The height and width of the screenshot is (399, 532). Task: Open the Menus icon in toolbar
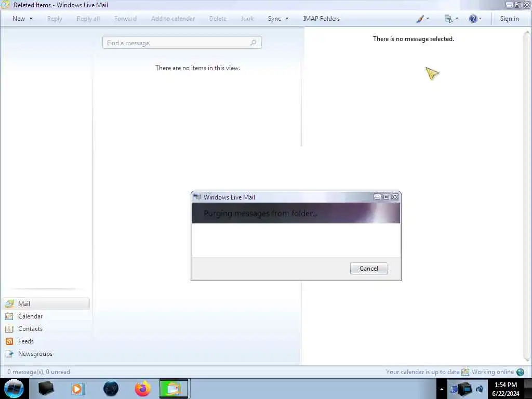point(448,19)
